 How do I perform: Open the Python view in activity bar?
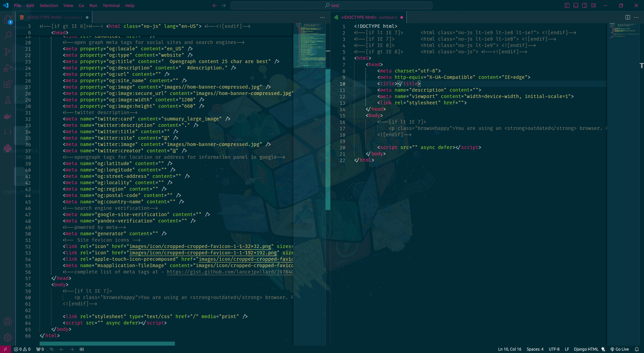[8, 148]
